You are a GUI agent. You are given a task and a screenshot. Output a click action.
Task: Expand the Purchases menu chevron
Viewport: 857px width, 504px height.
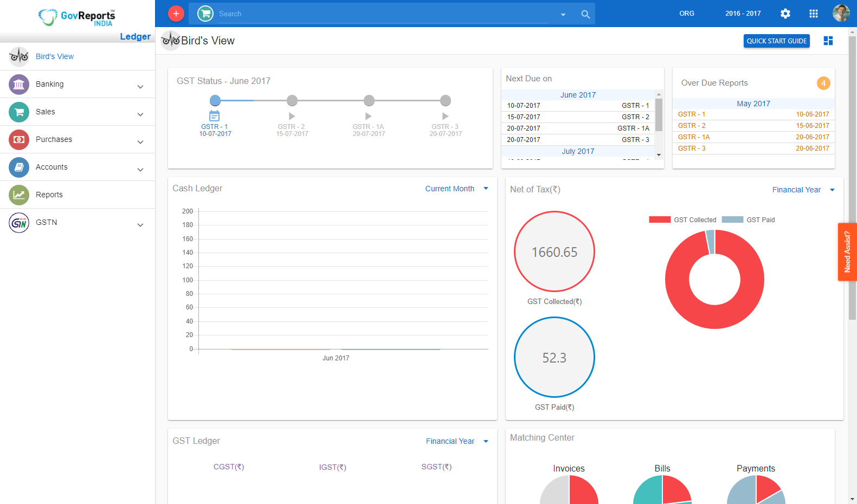coord(140,142)
